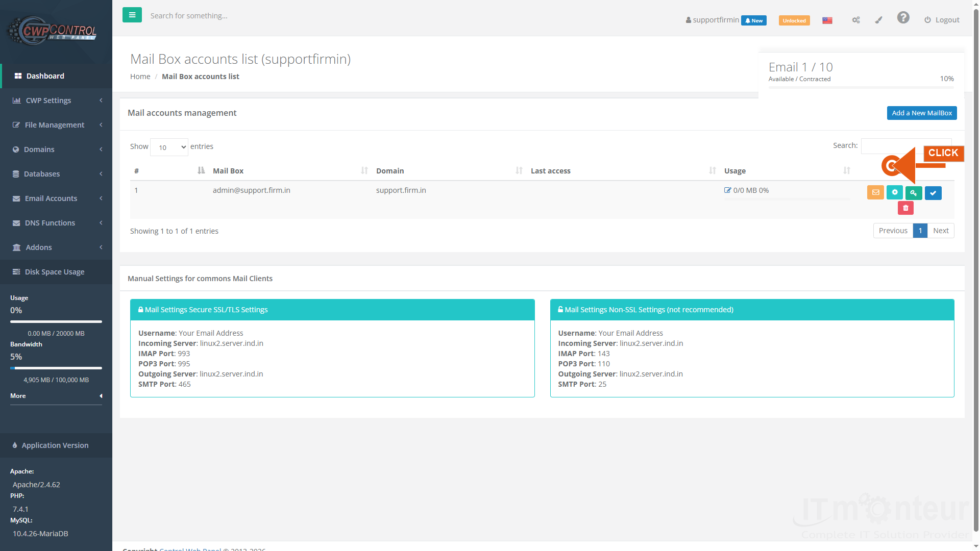Change password using the green key button
Image resolution: width=980 pixels, height=551 pixels.
[x=914, y=193]
